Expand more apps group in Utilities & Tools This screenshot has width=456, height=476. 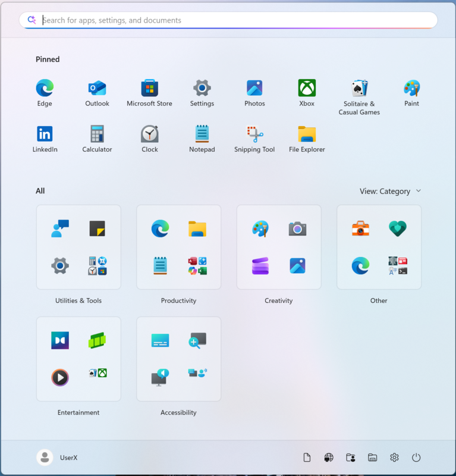coord(98,266)
